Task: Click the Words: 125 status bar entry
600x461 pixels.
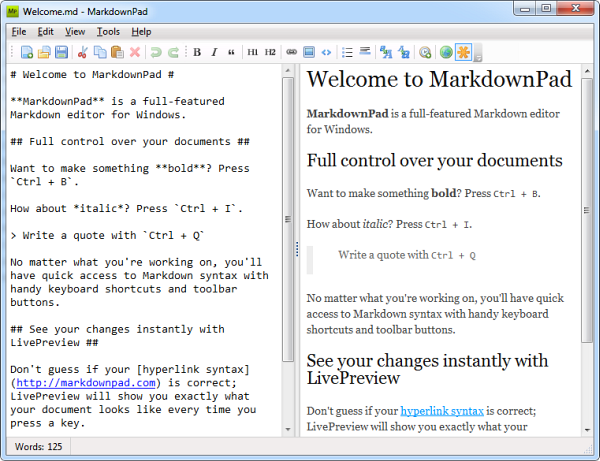Action: (x=38, y=446)
